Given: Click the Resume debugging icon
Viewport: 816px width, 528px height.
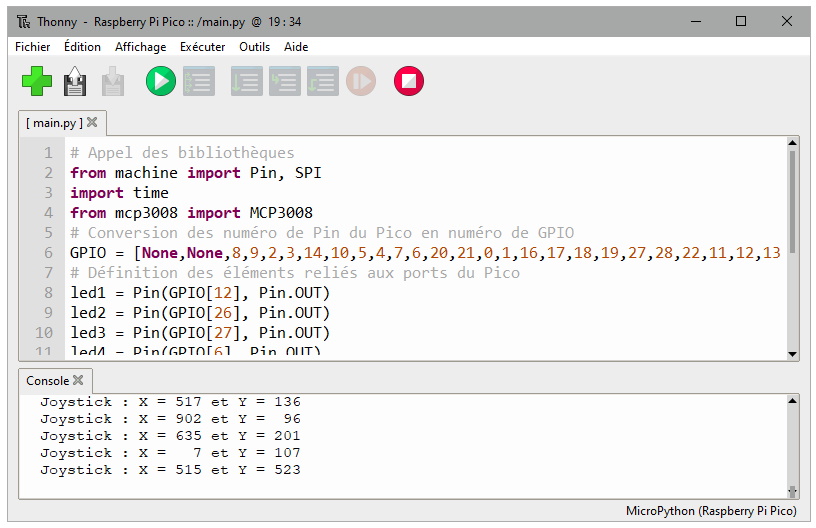Looking at the screenshot, I should [361, 81].
